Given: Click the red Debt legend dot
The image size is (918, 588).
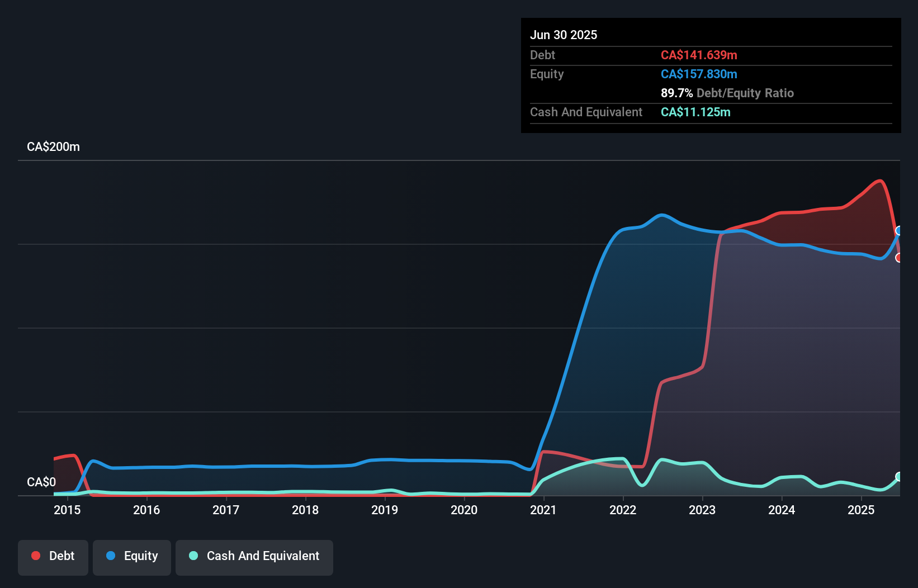Looking at the screenshot, I should (x=35, y=556).
